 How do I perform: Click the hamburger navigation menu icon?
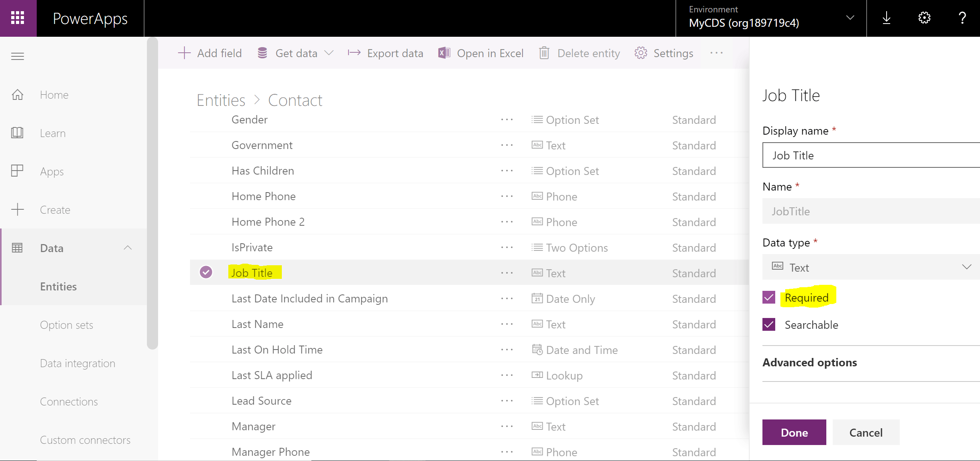tap(18, 56)
